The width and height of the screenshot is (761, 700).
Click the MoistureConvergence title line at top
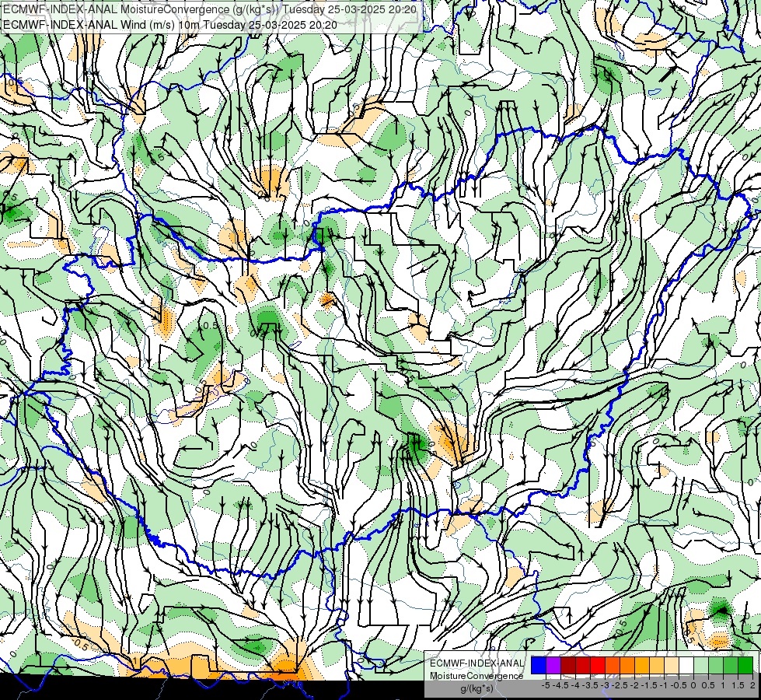click(210, 9)
